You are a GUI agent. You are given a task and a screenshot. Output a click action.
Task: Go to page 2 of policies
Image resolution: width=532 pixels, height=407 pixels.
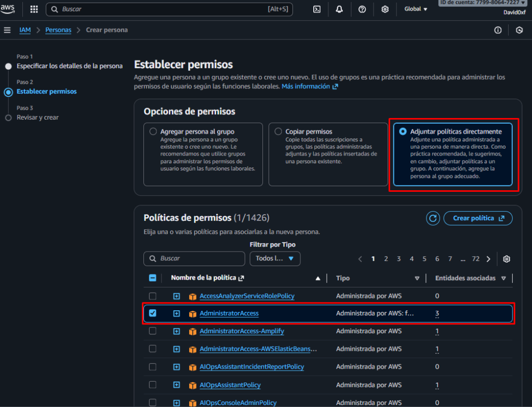point(386,259)
